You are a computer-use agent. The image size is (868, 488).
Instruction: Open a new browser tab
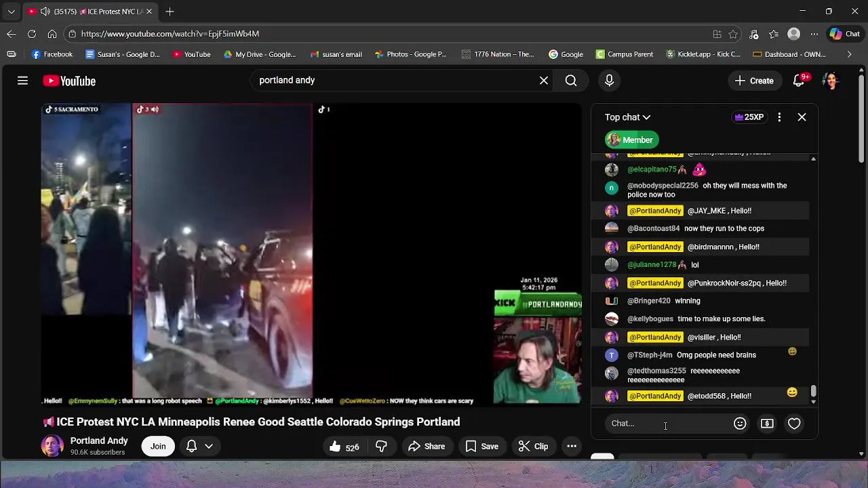coord(170,12)
